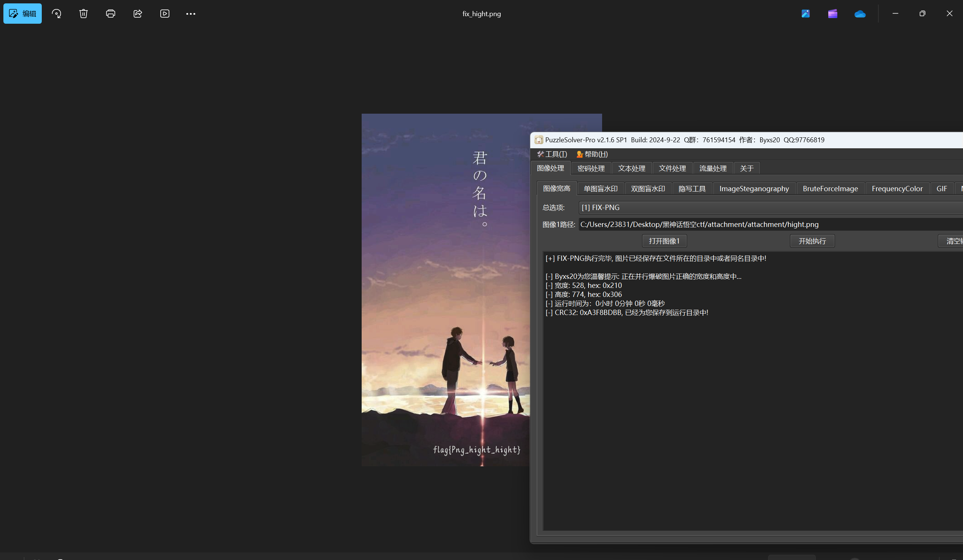Open the 工具(T) menu
Image resolution: width=963 pixels, height=560 pixels.
(x=552, y=154)
